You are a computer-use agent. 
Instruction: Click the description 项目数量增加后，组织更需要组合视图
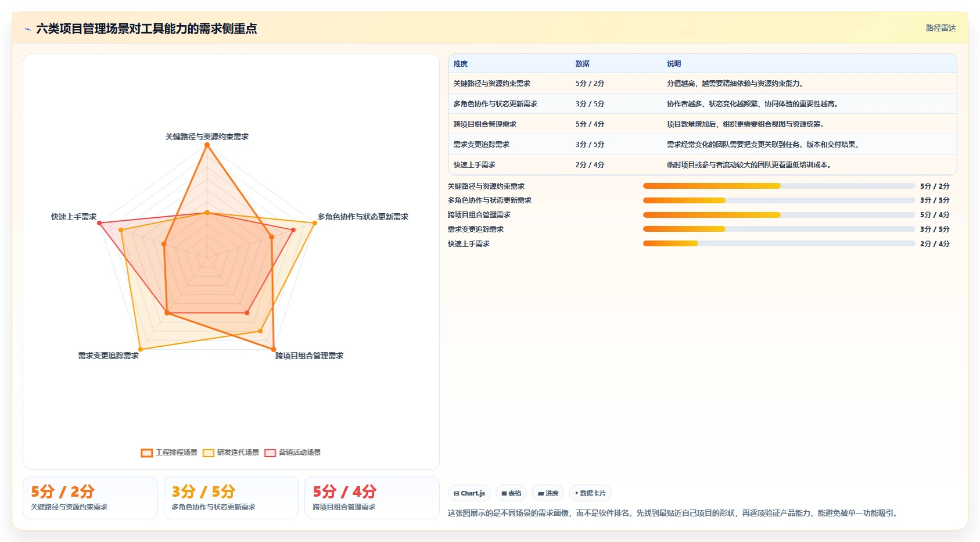point(745,124)
